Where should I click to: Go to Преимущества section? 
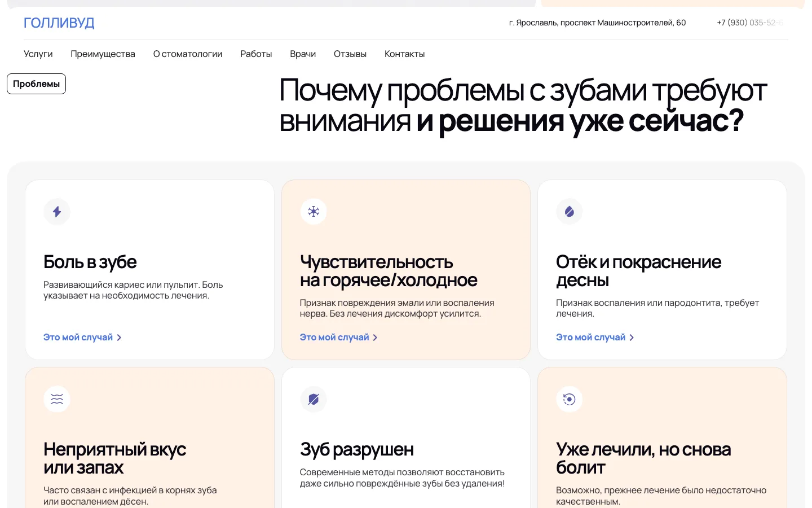(x=103, y=54)
